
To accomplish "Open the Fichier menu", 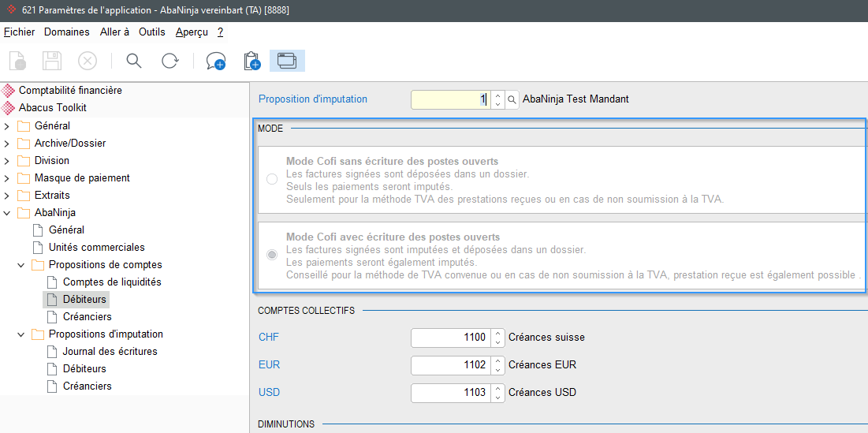I will (20, 32).
